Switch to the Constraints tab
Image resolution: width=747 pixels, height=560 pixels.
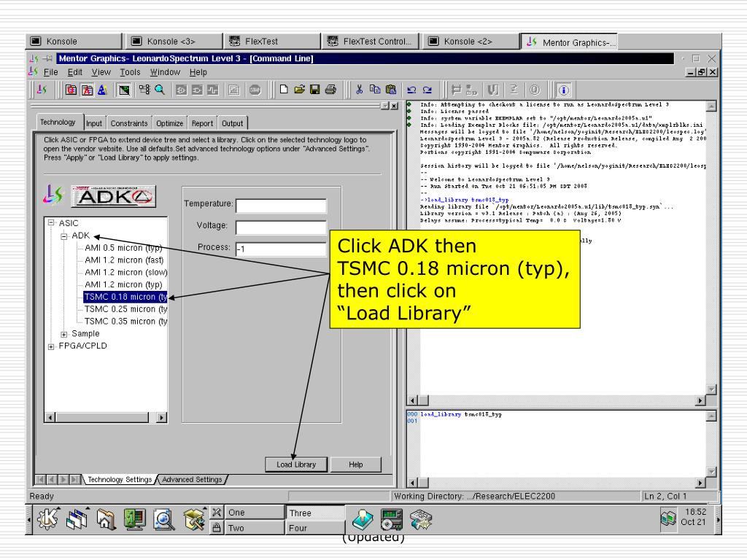(129, 123)
